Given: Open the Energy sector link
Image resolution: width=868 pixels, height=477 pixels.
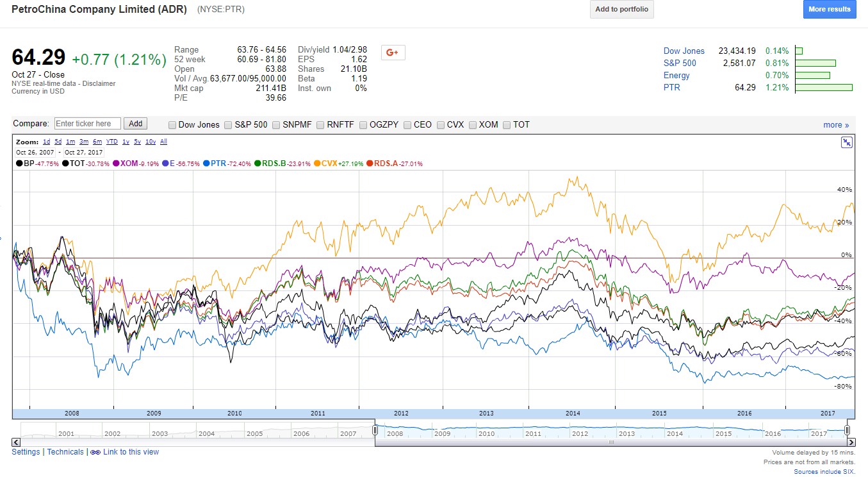Looking at the screenshot, I should click(x=676, y=76).
